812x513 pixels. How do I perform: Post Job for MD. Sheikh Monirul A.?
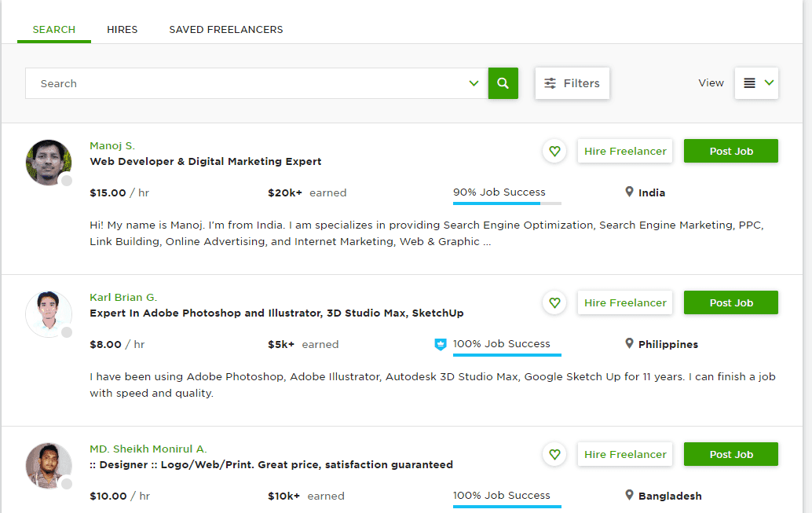730,454
